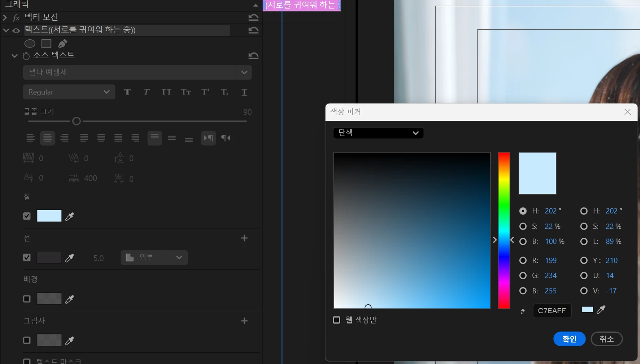Select HSL lightness L radio button
Image resolution: width=640 pixels, height=364 pixels.
584,241
